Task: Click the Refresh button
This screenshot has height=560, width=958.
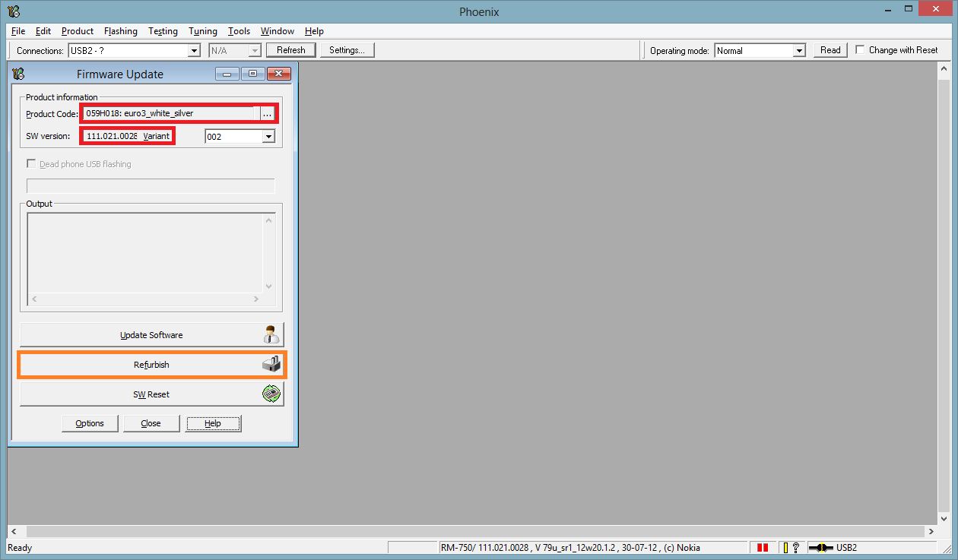Action: [x=290, y=50]
